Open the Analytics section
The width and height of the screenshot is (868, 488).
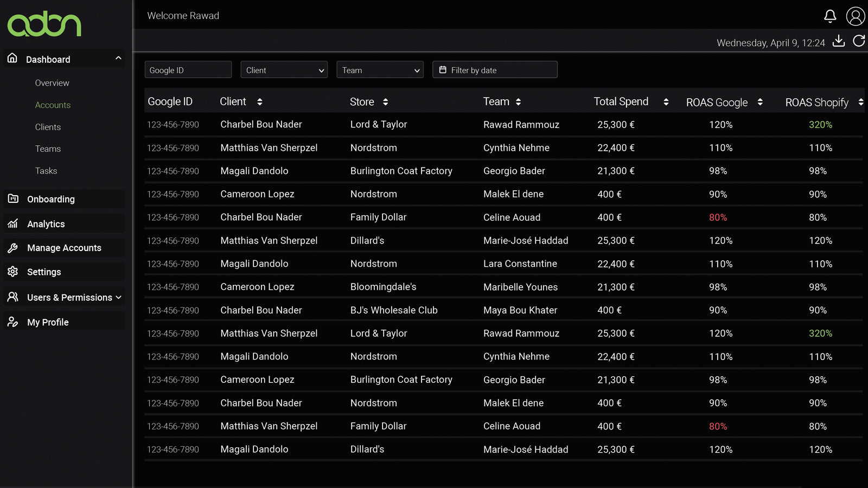tap(64, 223)
